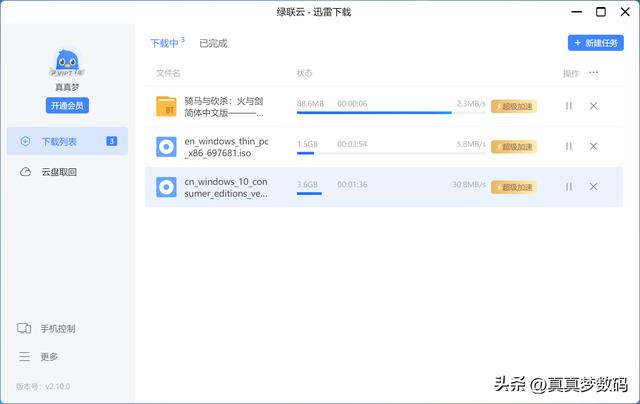This screenshot has width=640, height=404.
Task: Click 超级加速 for 骑马与砍杀 task
Action: click(514, 107)
